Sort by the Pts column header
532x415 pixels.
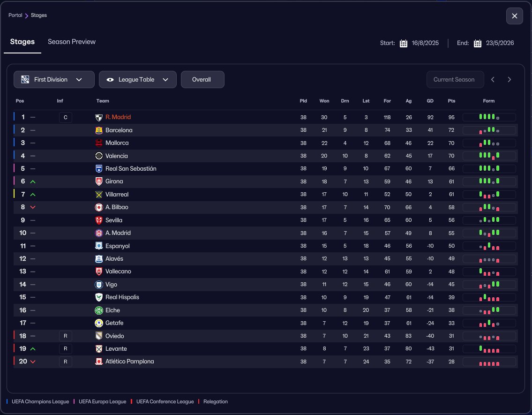451,101
